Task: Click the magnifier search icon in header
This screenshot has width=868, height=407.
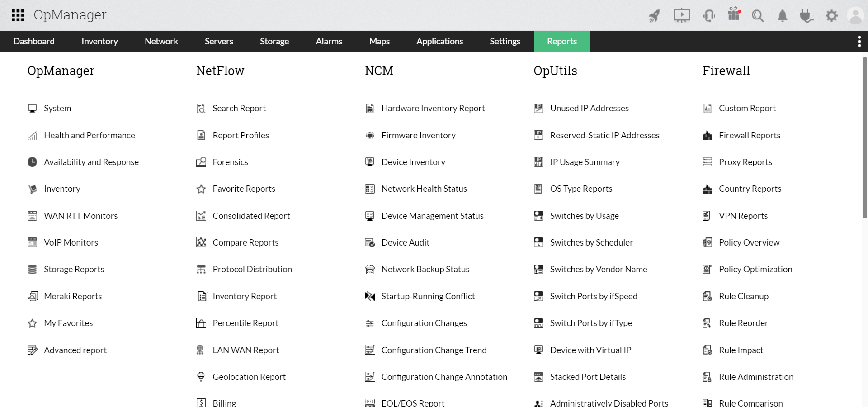Action: [x=758, y=16]
